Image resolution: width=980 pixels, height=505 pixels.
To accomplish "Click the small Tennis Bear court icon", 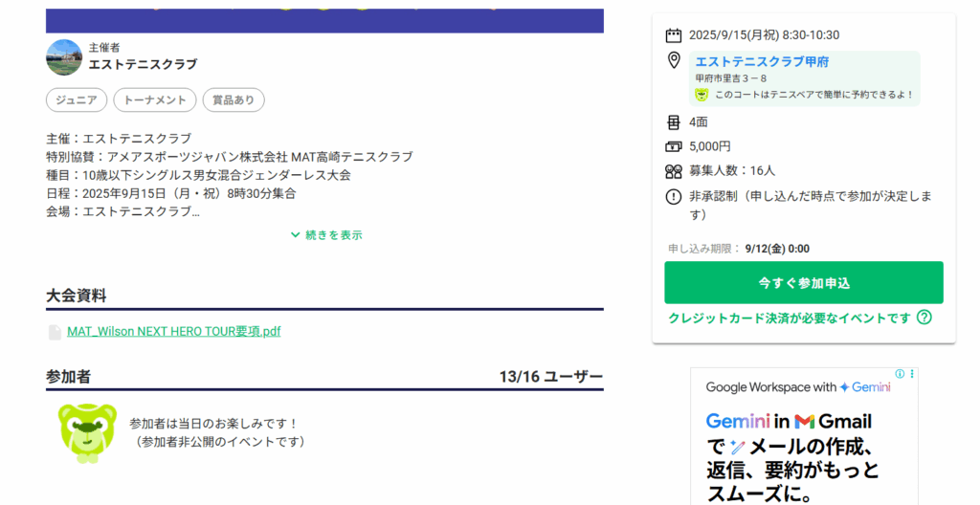I will [x=702, y=95].
